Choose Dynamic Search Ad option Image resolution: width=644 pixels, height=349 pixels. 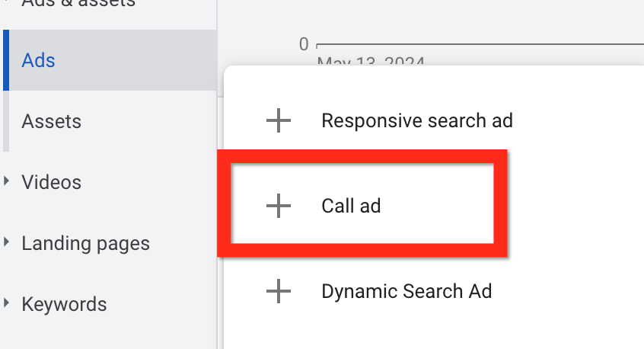406,291
